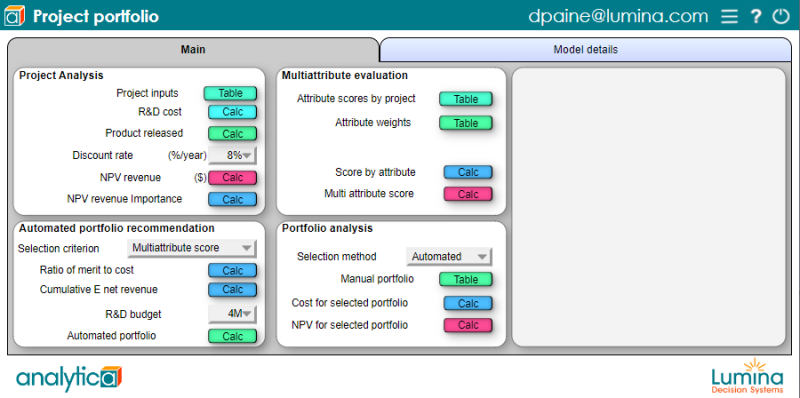The width and height of the screenshot is (800, 398).
Task: Click the Multiattribute evaluation heading
Action: [345, 76]
